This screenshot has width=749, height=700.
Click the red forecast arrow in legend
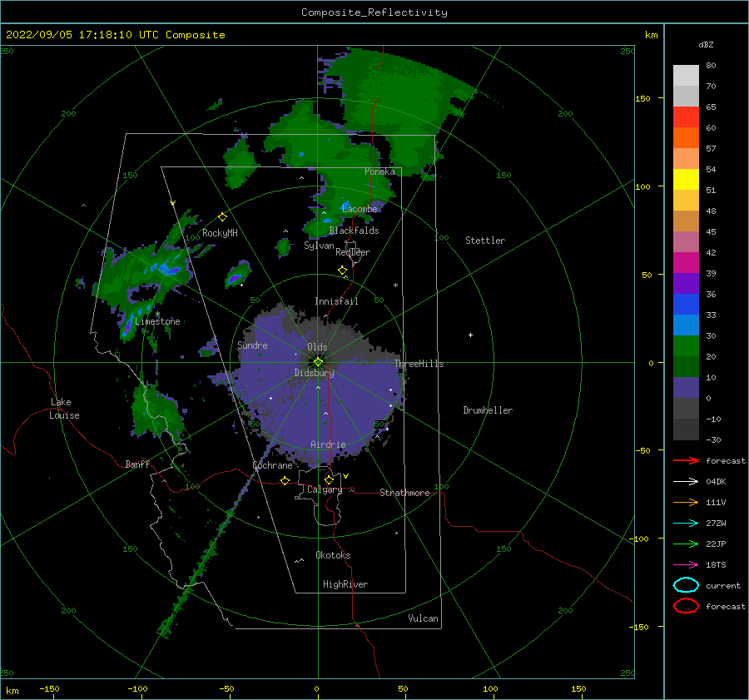[x=686, y=460]
